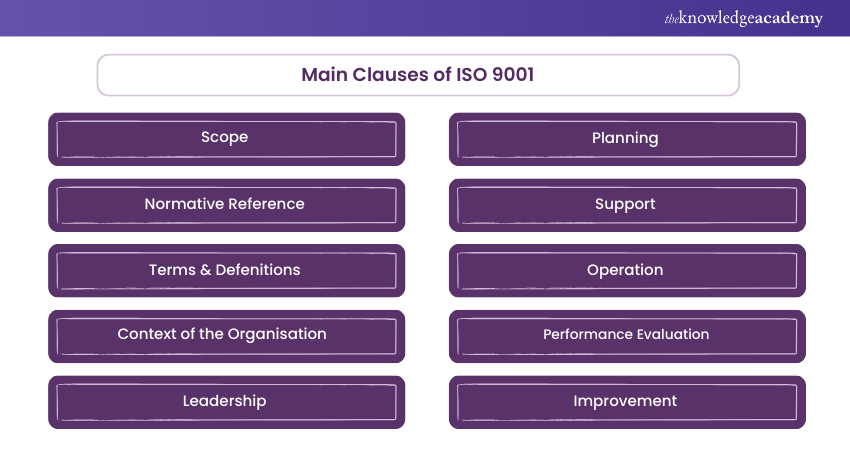Click the word 'Main' in the title
Screen dimensions: 850x450
(324, 75)
